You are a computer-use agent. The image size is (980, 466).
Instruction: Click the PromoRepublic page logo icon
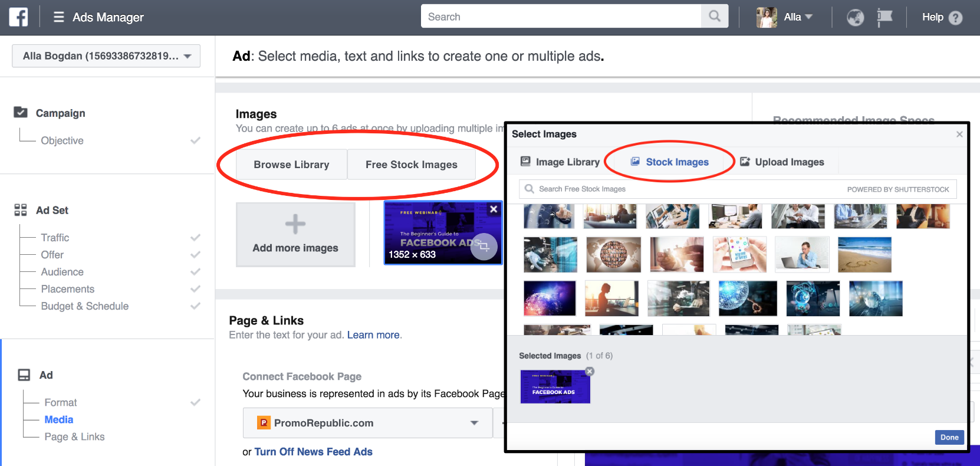[x=264, y=423]
